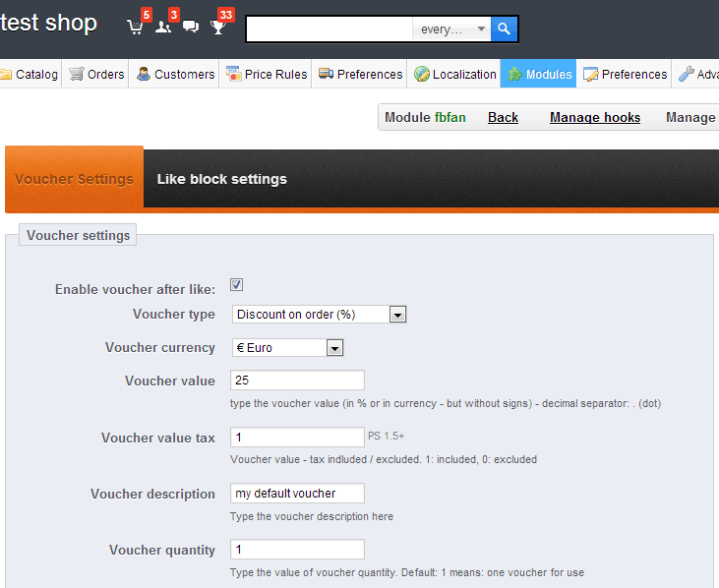This screenshot has height=588, width=719.
Task: Click the Advanced wrench icon
Action: (x=686, y=74)
